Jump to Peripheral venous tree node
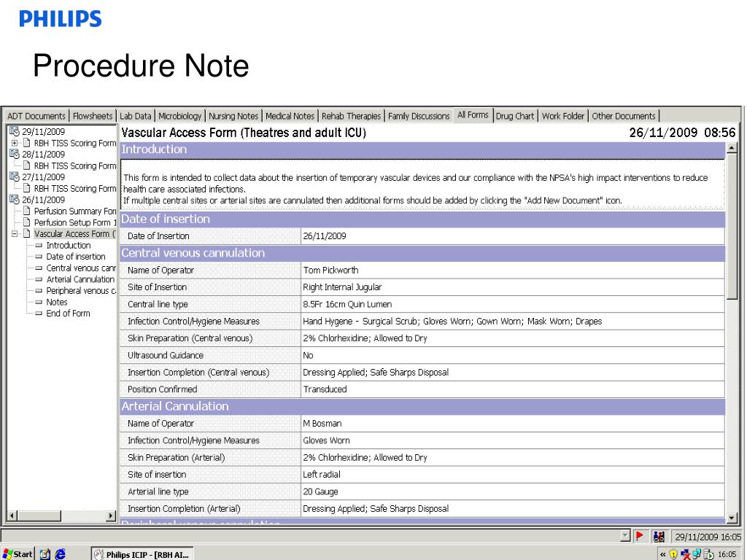 pyautogui.click(x=80, y=291)
